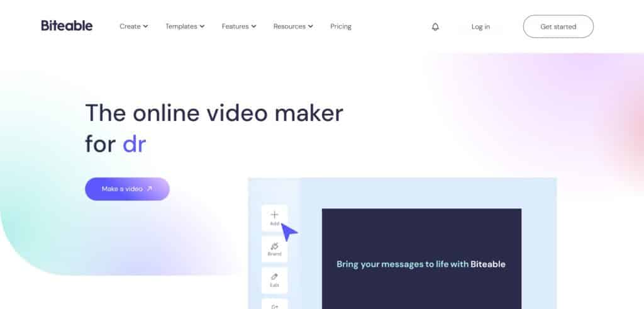Click 'Bring your messages to life with Biteable'
Viewport: 644px width, 309px height.
click(421, 264)
